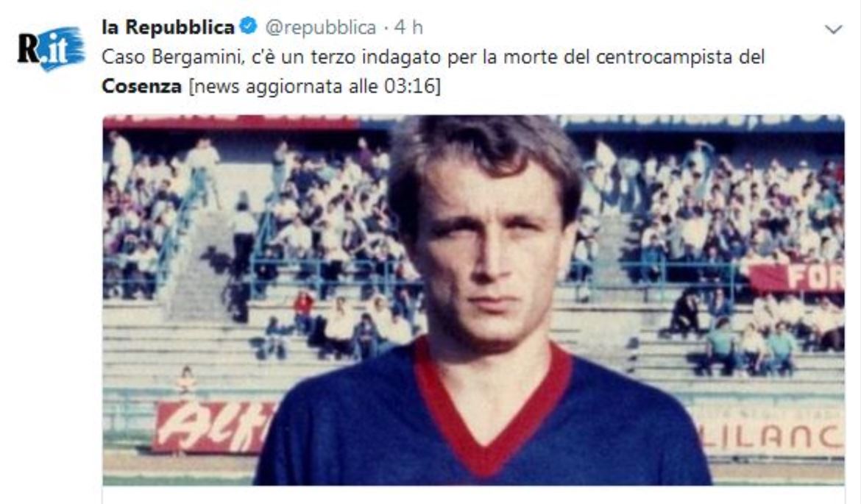Click the red advertising board bottom-left
Screen dimensions: 861x504
pos(214,427)
